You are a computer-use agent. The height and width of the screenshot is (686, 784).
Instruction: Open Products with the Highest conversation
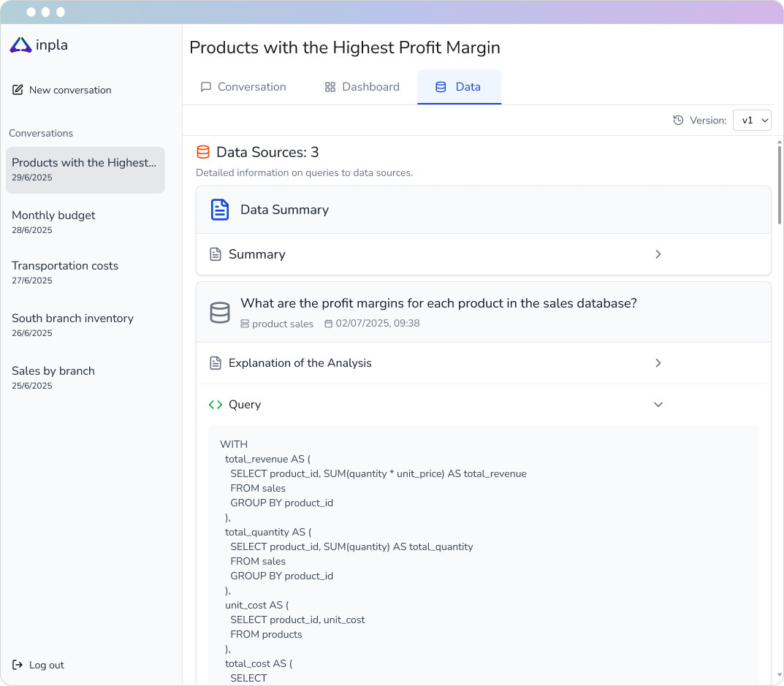pos(85,170)
